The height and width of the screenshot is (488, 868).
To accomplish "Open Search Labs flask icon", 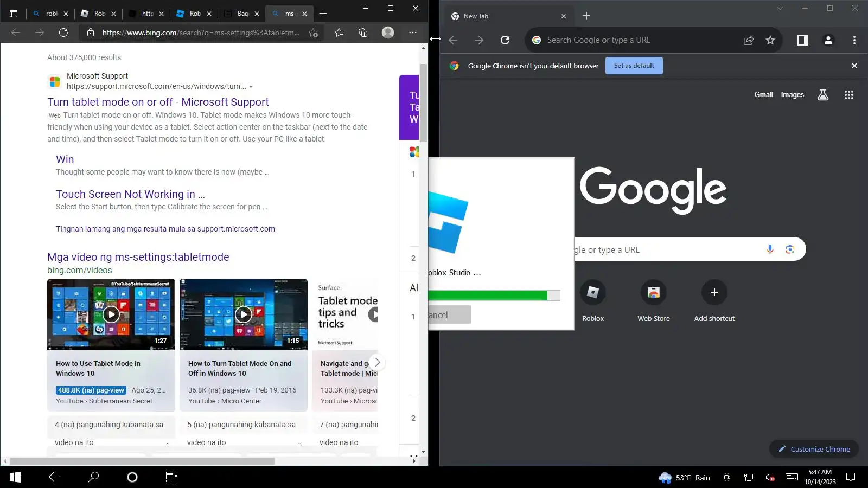I will pyautogui.click(x=823, y=95).
